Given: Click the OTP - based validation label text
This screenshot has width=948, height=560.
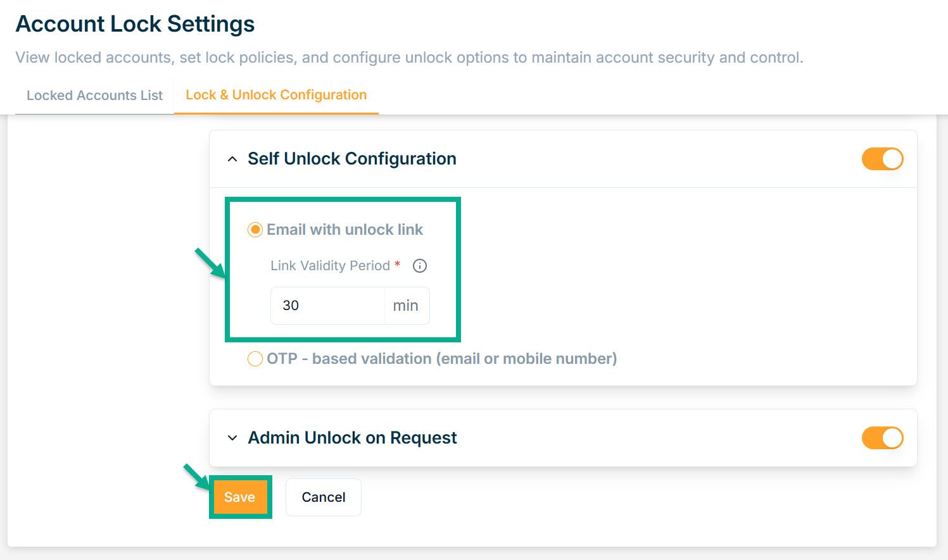Looking at the screenshot, I should point(441,359).
